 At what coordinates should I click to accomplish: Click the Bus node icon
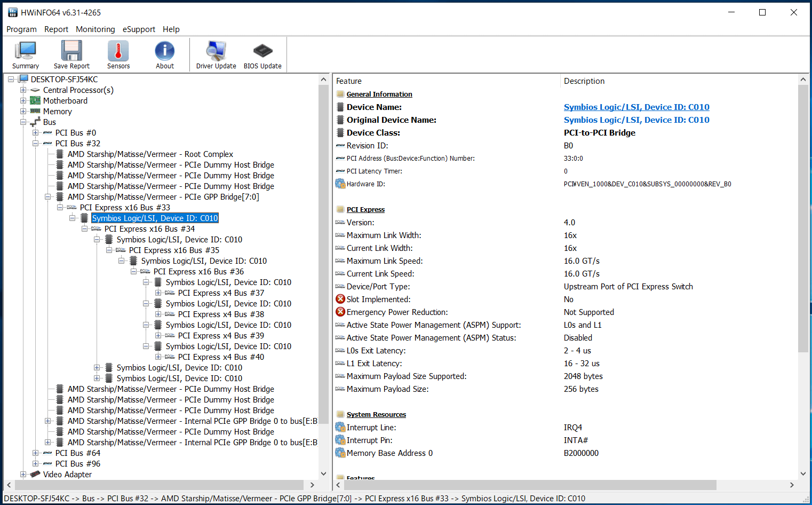(35, 122)
